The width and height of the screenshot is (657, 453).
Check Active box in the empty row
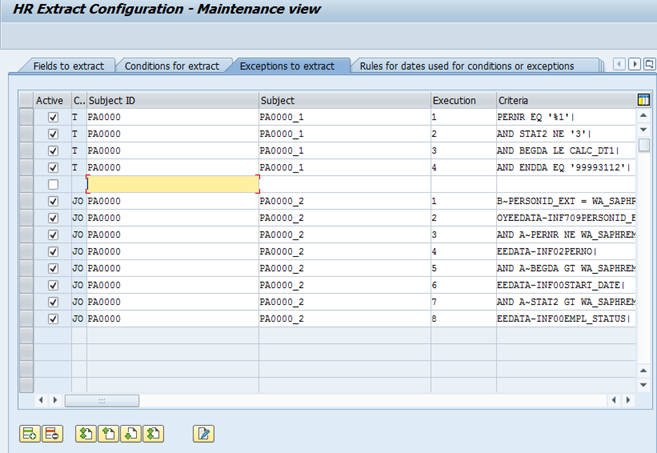coord(53,184)
